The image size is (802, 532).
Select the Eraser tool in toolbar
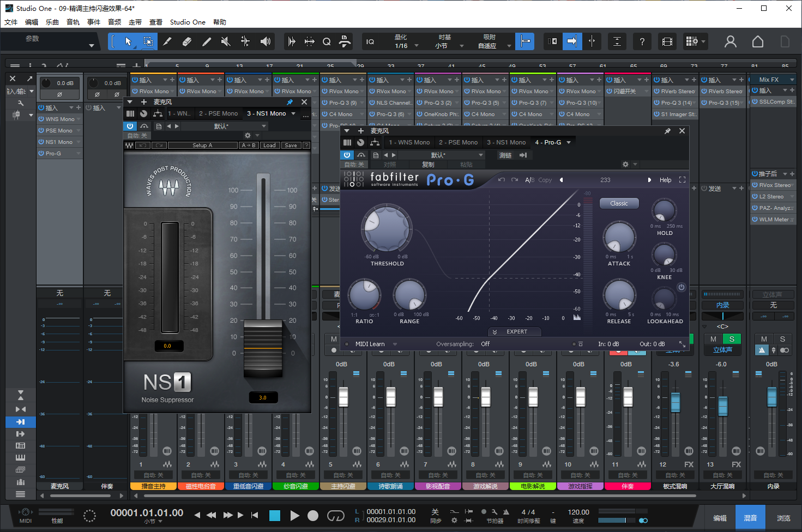(x=186, y=41)
